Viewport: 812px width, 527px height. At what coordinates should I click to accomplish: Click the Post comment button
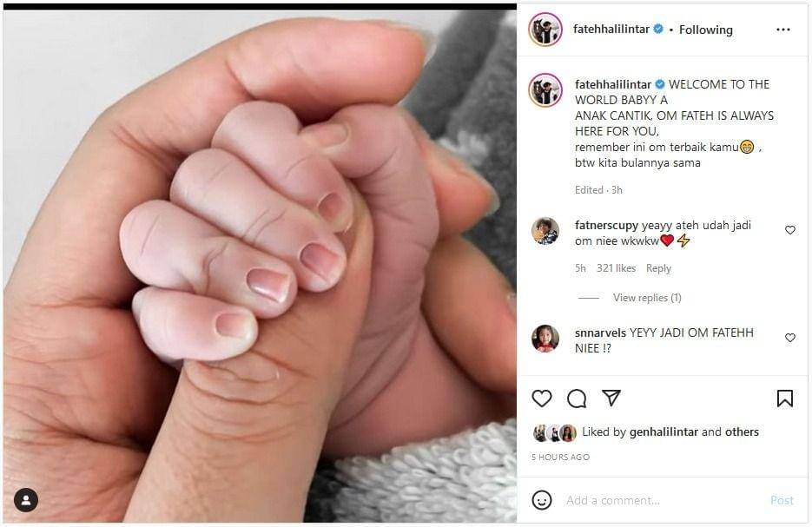pyautogui.click(x=782, y=500)
